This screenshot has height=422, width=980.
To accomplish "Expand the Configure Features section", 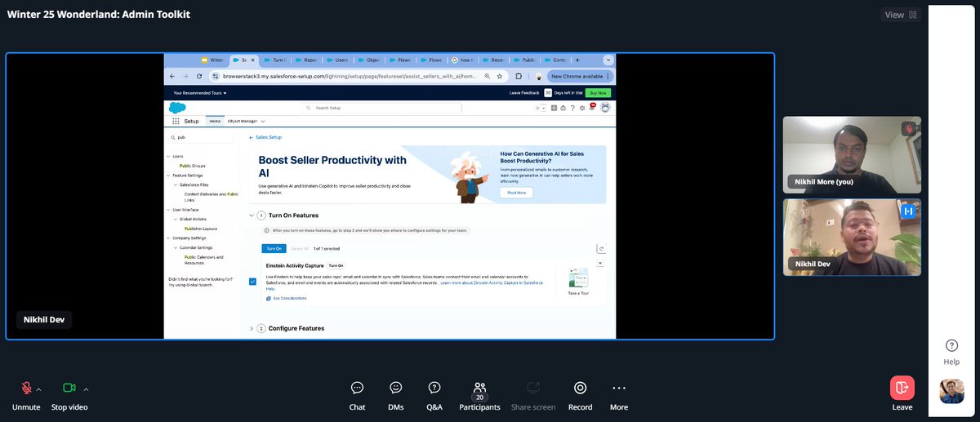I will (x=252, y=328).
